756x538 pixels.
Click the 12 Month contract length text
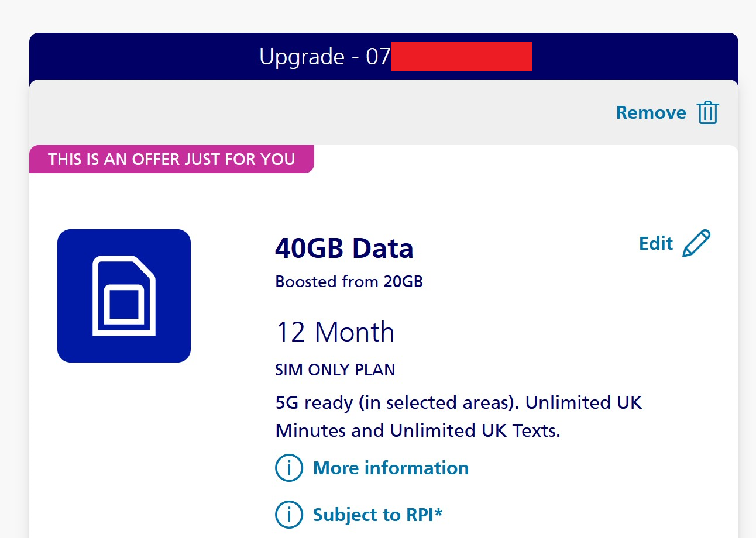coord(335,332)
